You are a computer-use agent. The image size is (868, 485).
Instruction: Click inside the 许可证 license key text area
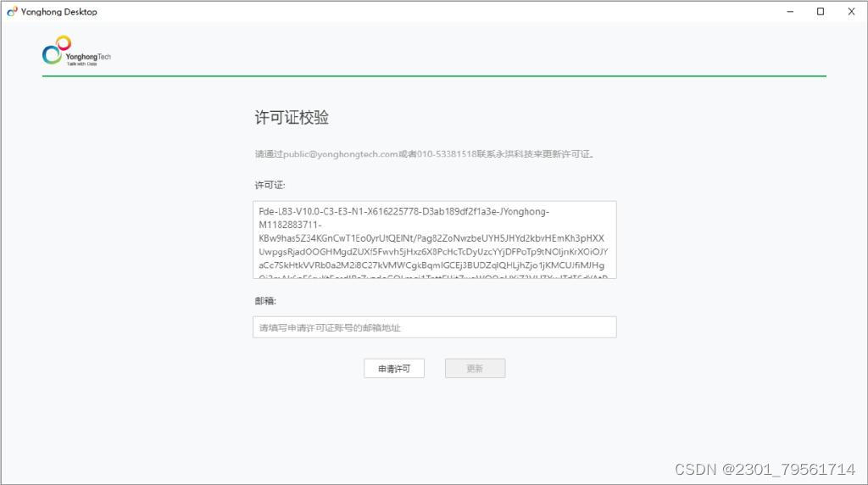click(435, 240)
